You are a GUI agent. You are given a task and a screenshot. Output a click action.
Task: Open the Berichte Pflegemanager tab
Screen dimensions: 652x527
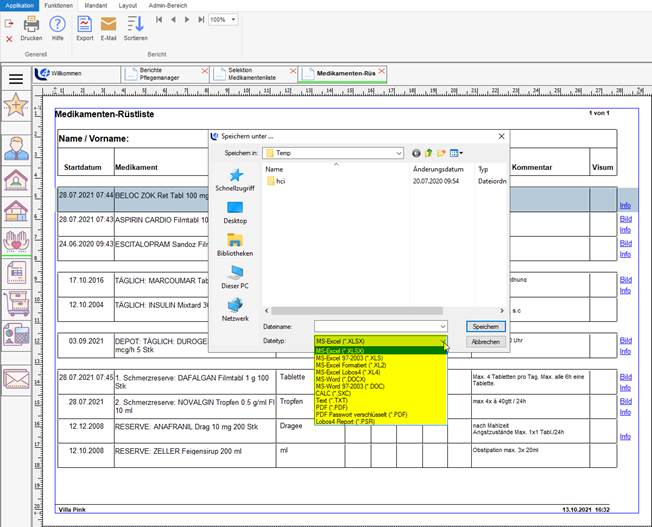click(160, 74)
